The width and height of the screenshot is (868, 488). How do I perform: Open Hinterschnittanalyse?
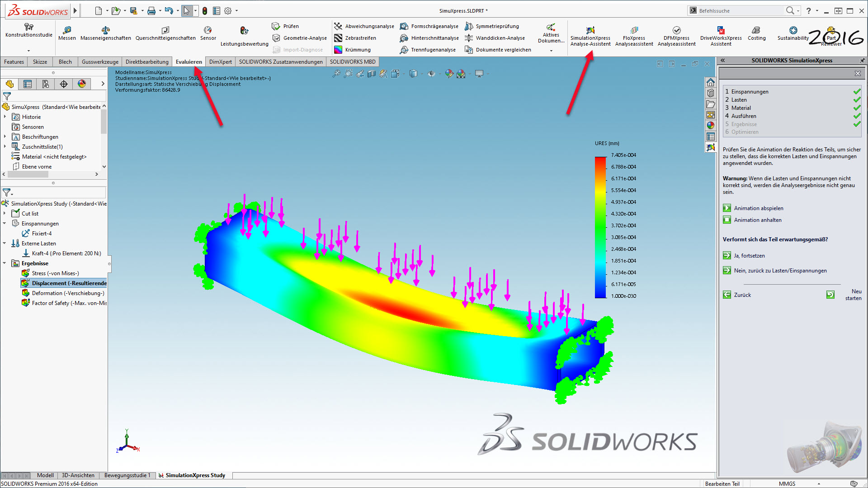429,38
